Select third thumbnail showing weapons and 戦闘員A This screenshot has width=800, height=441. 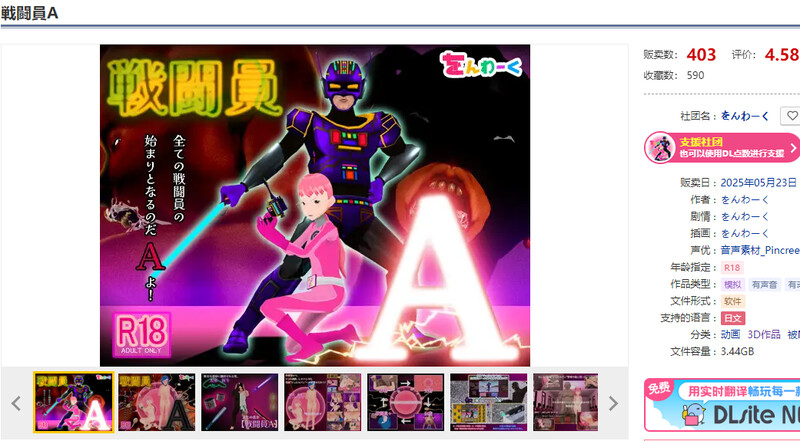click(x=239, y=402)
